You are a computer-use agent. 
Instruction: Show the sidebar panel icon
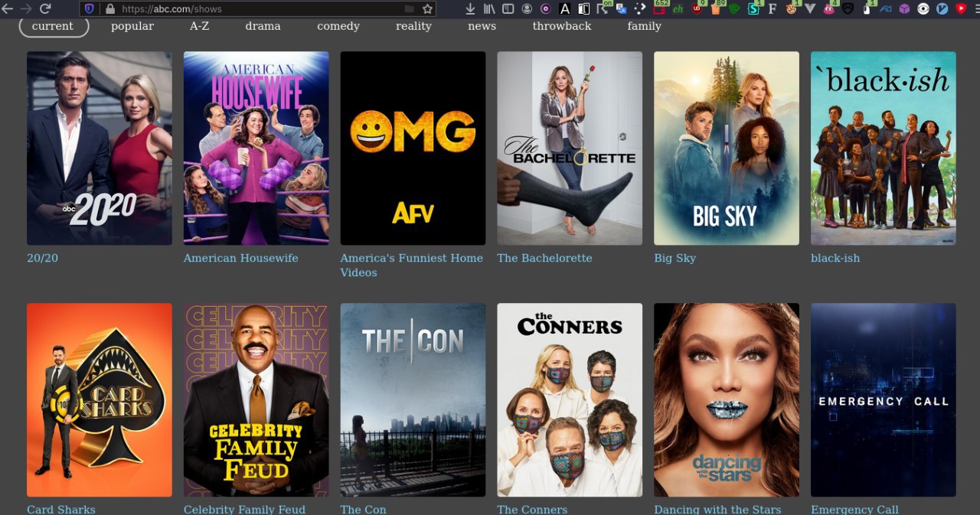pyautogui.click(x=508, y=8)
